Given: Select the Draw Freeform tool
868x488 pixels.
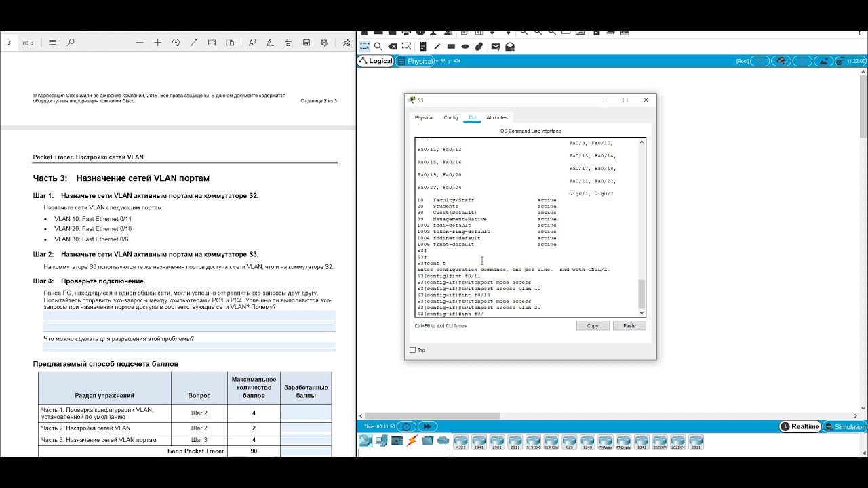Looking at the screenshot, I should [x=479, y=47].
